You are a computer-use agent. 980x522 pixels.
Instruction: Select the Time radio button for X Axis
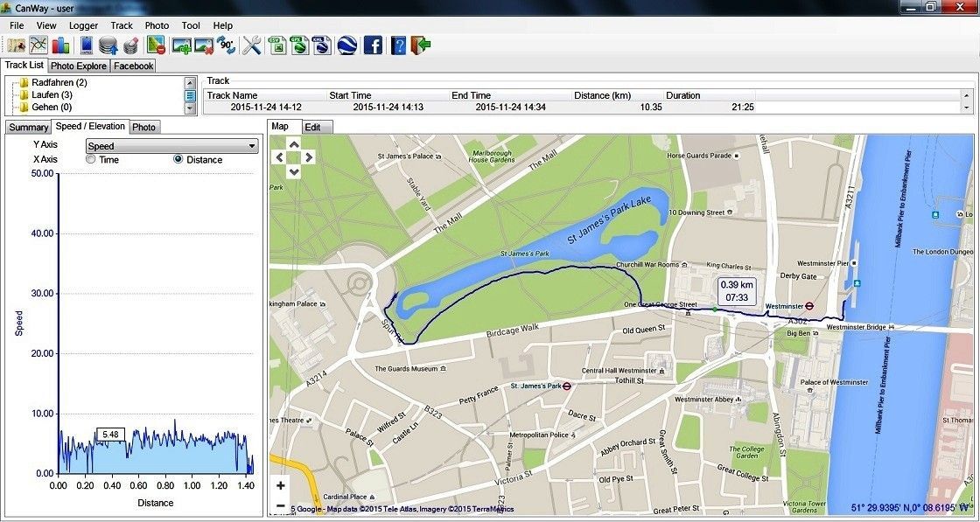coord(91,160)
